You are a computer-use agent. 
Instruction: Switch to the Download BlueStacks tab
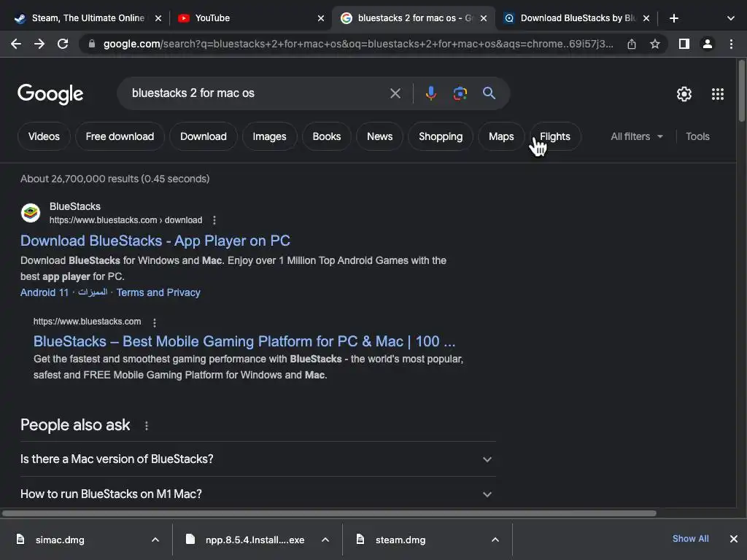coord(569,18)
